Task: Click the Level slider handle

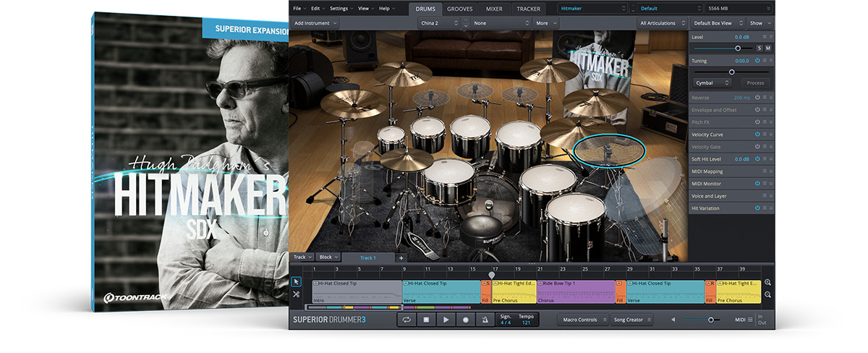Action: [738, 48]
